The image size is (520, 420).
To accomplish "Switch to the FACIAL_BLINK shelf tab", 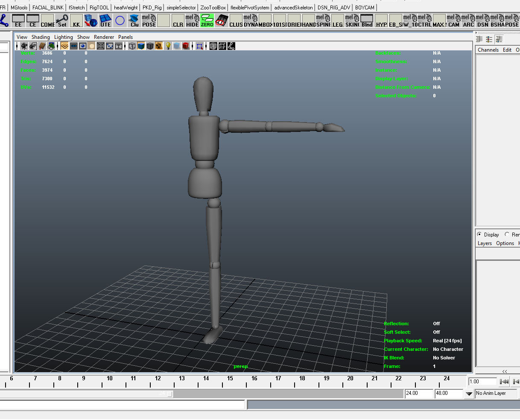I will coord(48,8).
